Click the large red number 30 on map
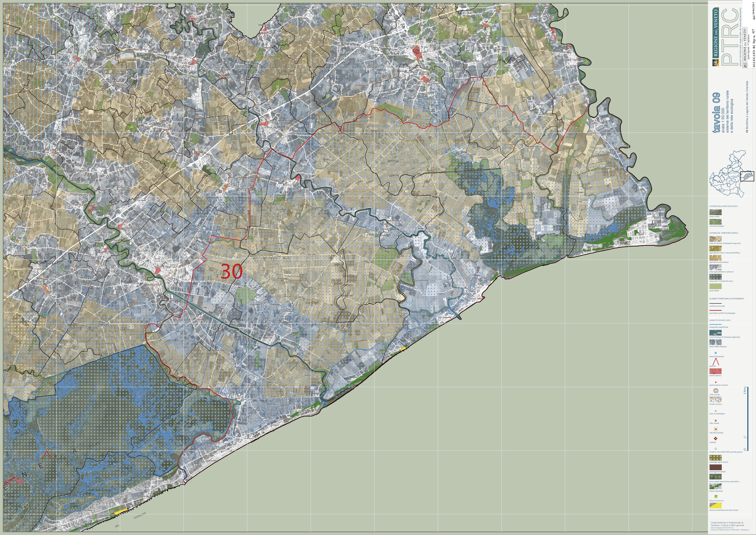 (232, 272)
